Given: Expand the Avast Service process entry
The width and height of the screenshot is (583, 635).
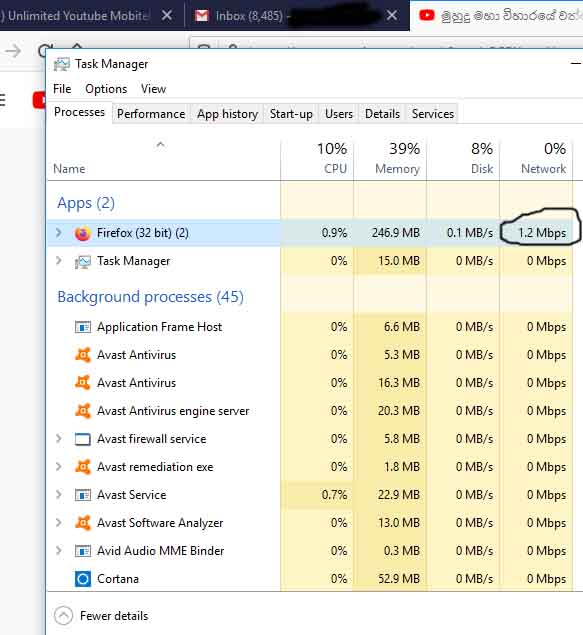Looking at the screenshot, I should pyautogui.click(x=59, y=494).
